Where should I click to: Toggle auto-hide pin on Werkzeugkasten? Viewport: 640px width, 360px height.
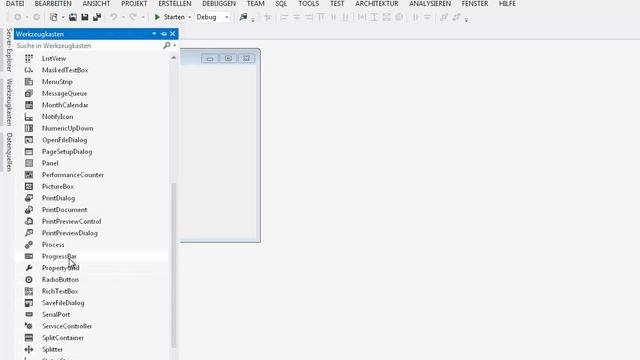pyautogui.click(x=164, y=34)
